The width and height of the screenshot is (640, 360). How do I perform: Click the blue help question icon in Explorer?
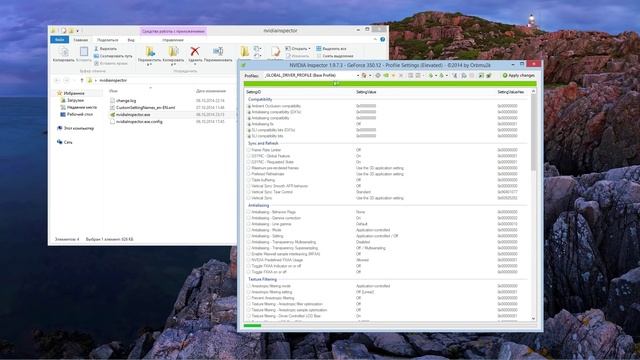382,40
